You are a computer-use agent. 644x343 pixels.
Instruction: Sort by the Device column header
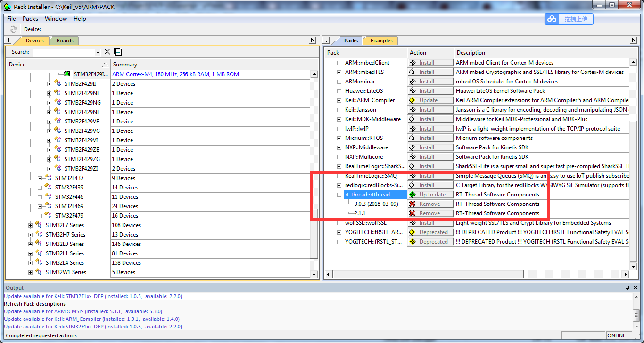tap(58, 65)
